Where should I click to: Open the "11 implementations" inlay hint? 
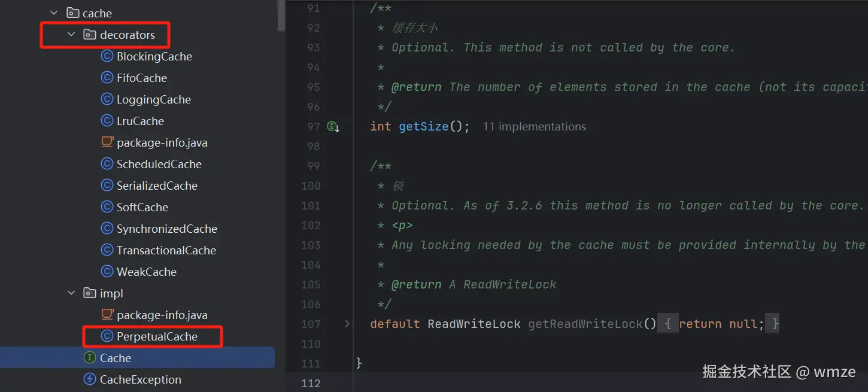click(x=534, y=126)
